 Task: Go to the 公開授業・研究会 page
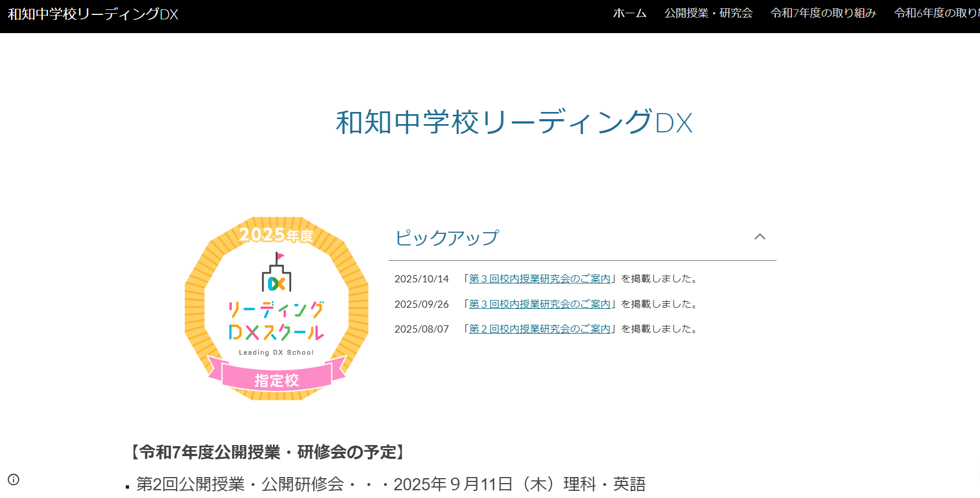[708, 13]
